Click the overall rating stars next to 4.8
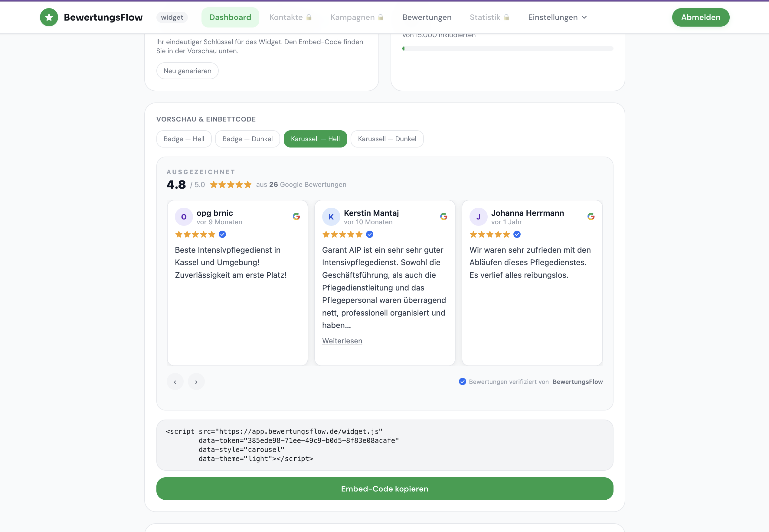 [x=231, y=185]
